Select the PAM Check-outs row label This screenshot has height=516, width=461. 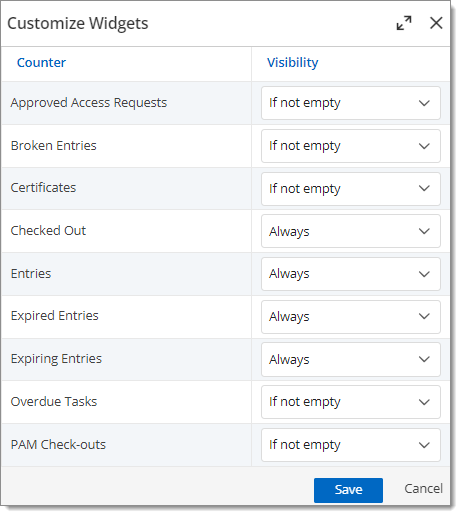pyautogui.click(x=58, y=445)
